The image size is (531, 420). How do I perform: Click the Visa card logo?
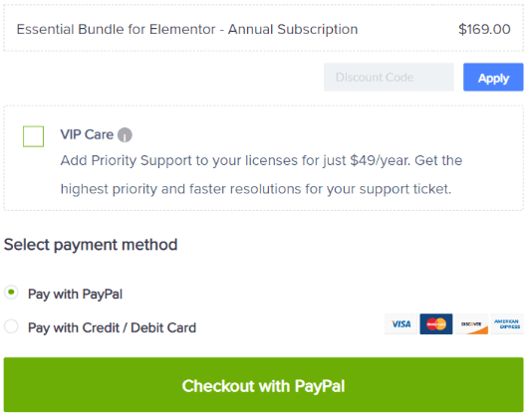pyautogui.click(x=400, y=324)
